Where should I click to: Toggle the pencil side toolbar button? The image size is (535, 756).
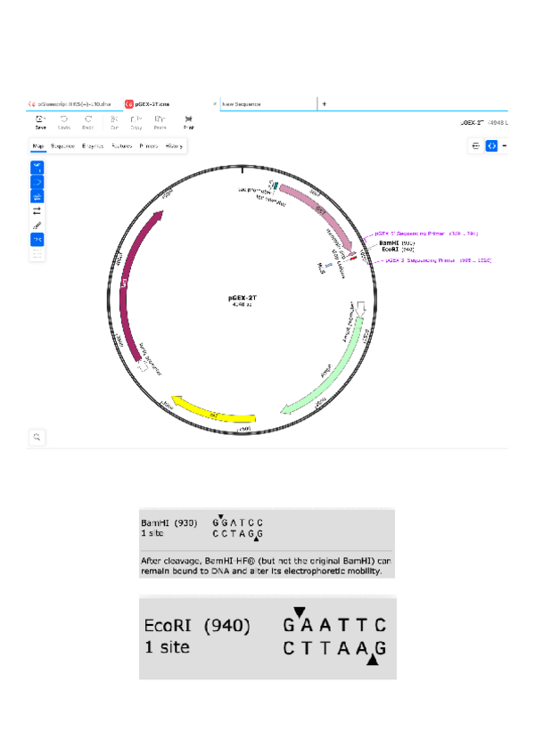[x=37, y=226]
